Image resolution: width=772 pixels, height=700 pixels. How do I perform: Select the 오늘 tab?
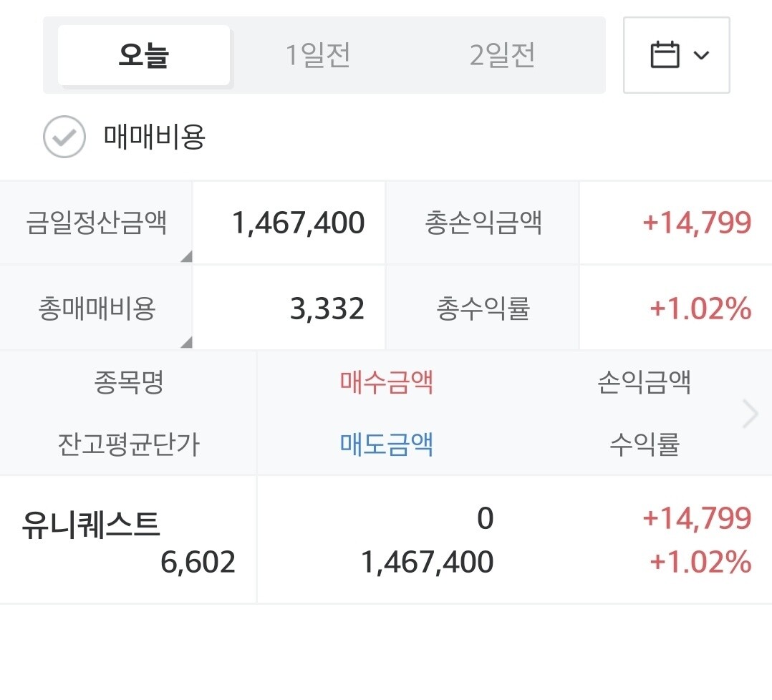144,55
